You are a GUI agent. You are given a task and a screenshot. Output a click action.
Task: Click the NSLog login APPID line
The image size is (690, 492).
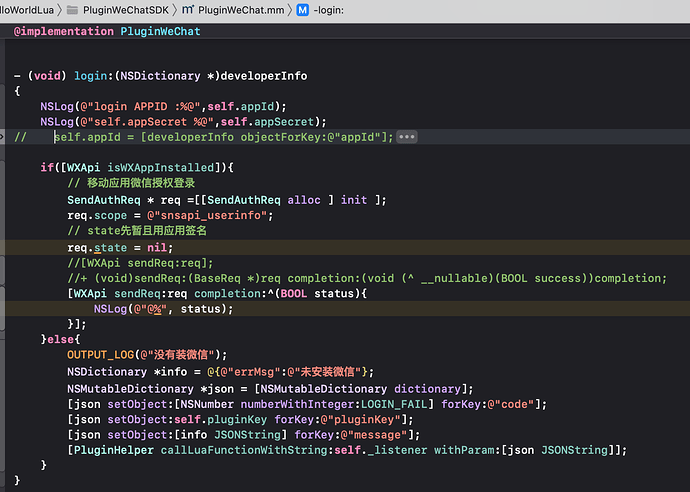(x=163, y=106)
